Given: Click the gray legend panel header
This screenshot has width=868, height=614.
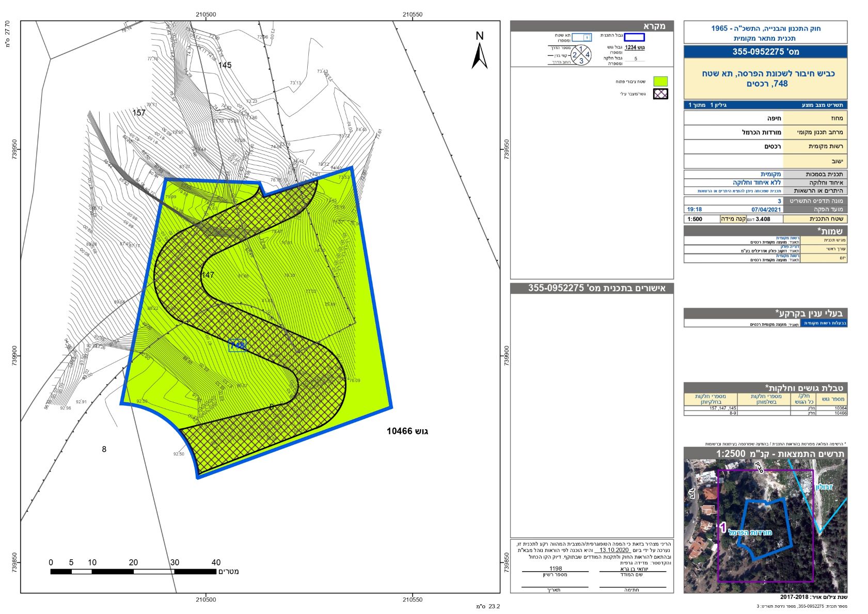Looking at the screenshot, I should point(592,26).
